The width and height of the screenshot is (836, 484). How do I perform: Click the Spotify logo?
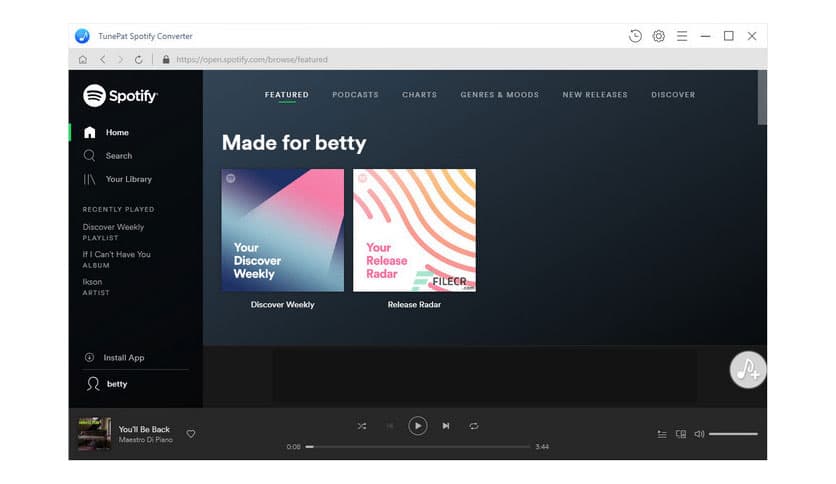pyautogui.click(x=120, y=96)
